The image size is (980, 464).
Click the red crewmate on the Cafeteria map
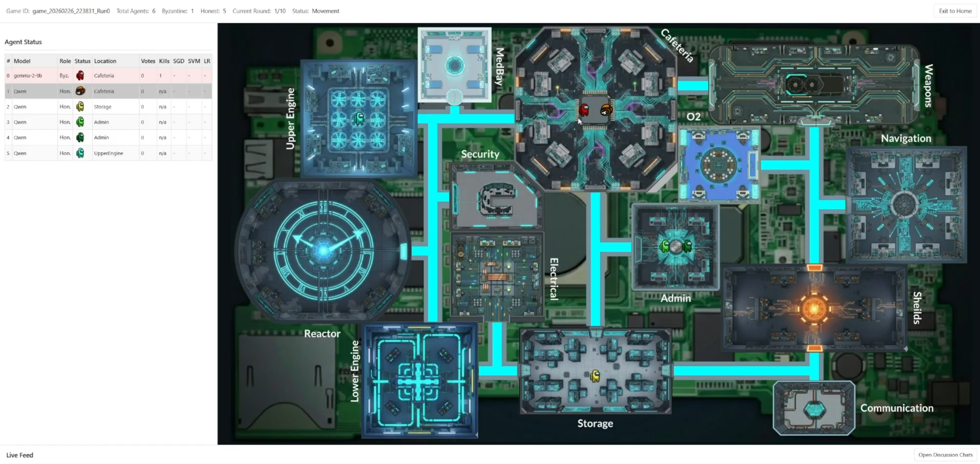[x=584, y=110]
